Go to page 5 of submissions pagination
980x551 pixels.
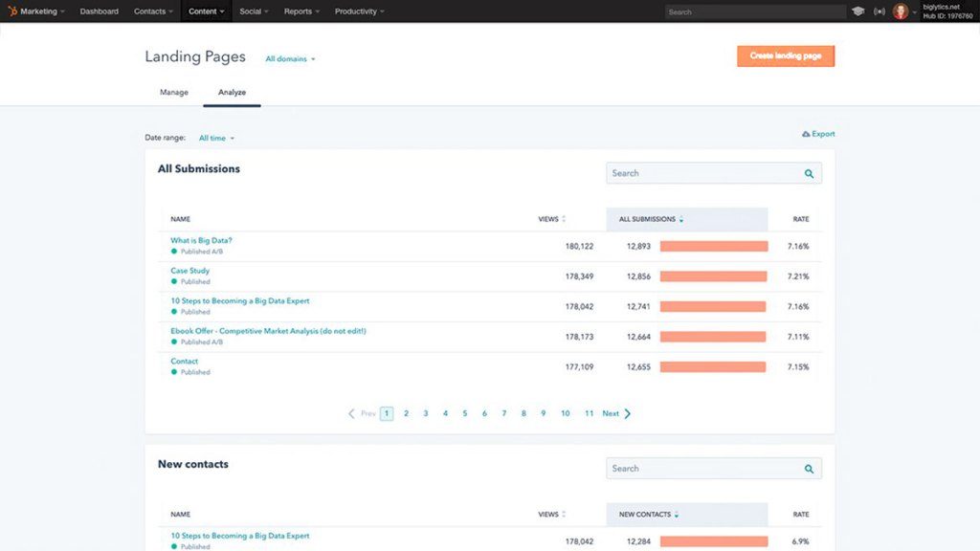(464, 412)
